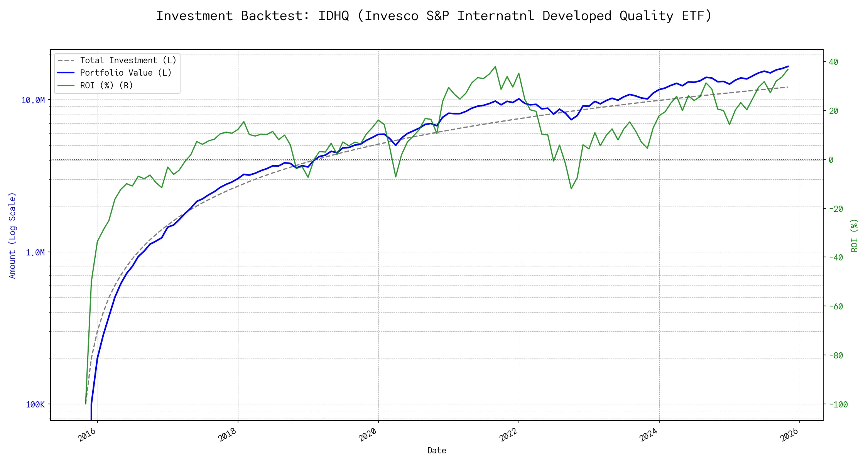Click the 1.0M left axis label
The height and width of the screenshot is (463, 868).
tap(35, 252)
